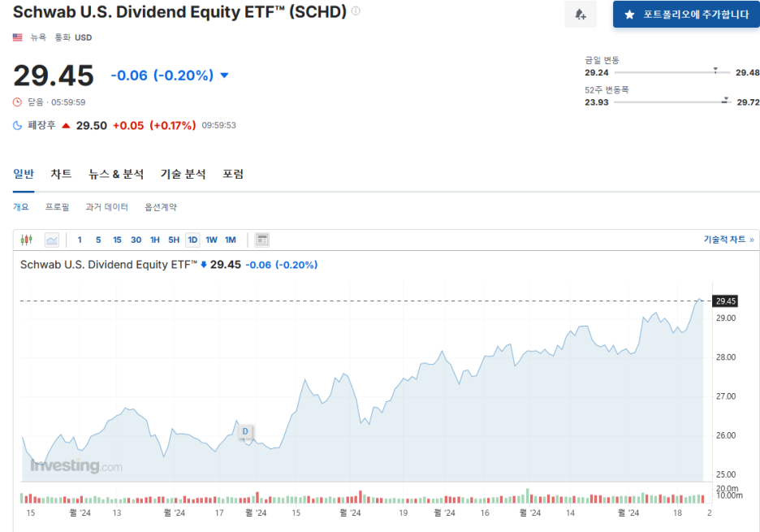Open the 차트 tab
The width and height of the screenshot is (760, 532).
click(61, 174)
